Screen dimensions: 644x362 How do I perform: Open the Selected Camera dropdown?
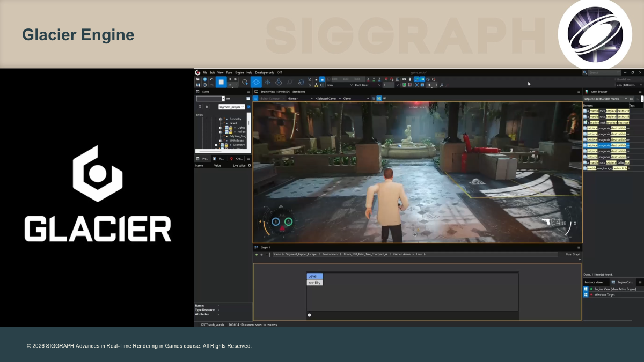(328, 99)
